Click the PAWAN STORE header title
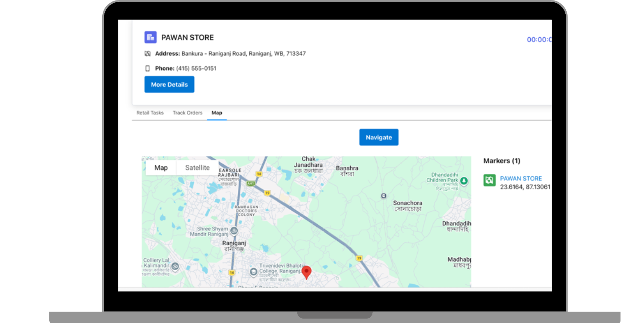644x323 pixels. [188, 38]
